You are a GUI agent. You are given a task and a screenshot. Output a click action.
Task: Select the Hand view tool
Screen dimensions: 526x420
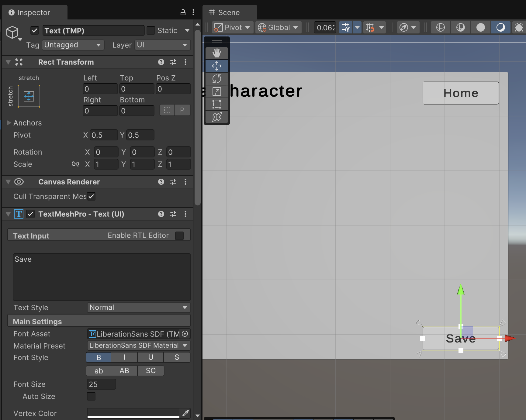tap(216, 53)
